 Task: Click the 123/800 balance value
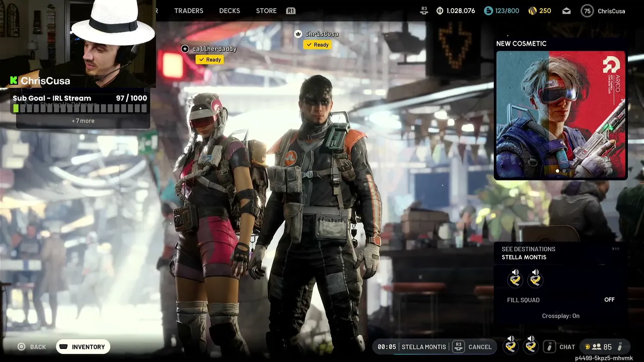point(507,11)
